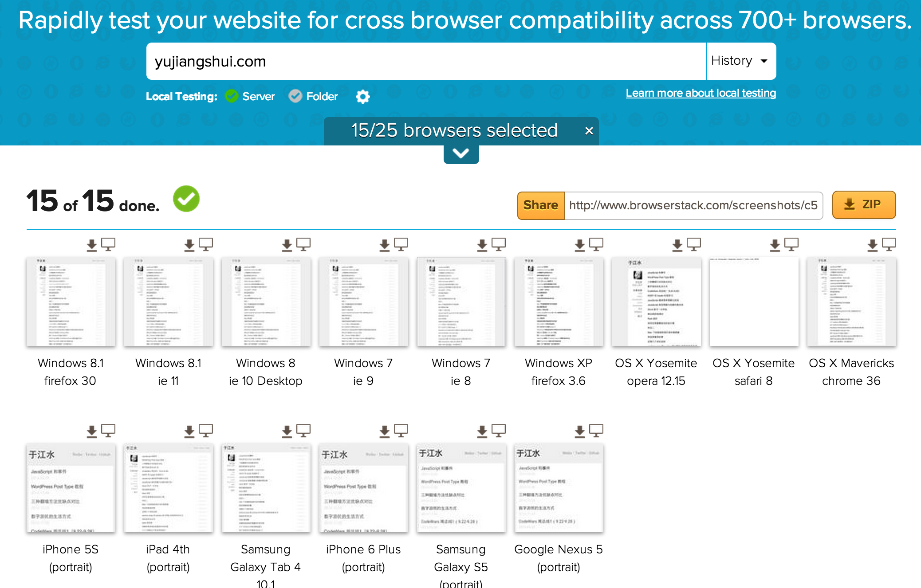Click the 15/25 browsers selected label
Image resolution: width=921 pixels, height=588 pixels.
[454, 130]
